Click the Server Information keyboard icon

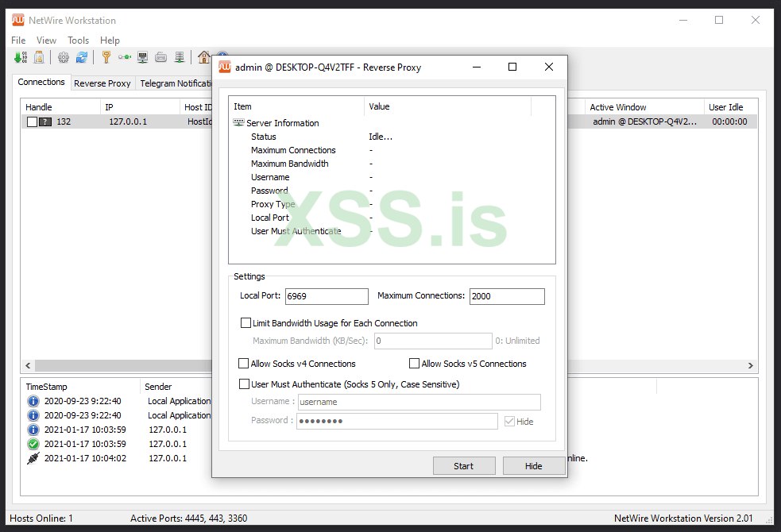pos(238,122)
